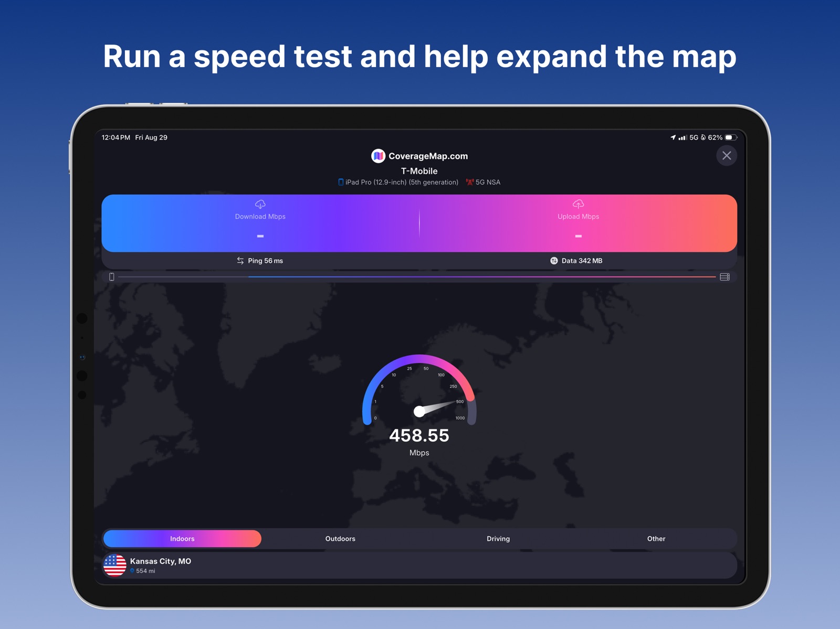The height and width of the screenshot is (629, 840).
Task: Click the server icon on progress bar
Action: pos(724,277)
